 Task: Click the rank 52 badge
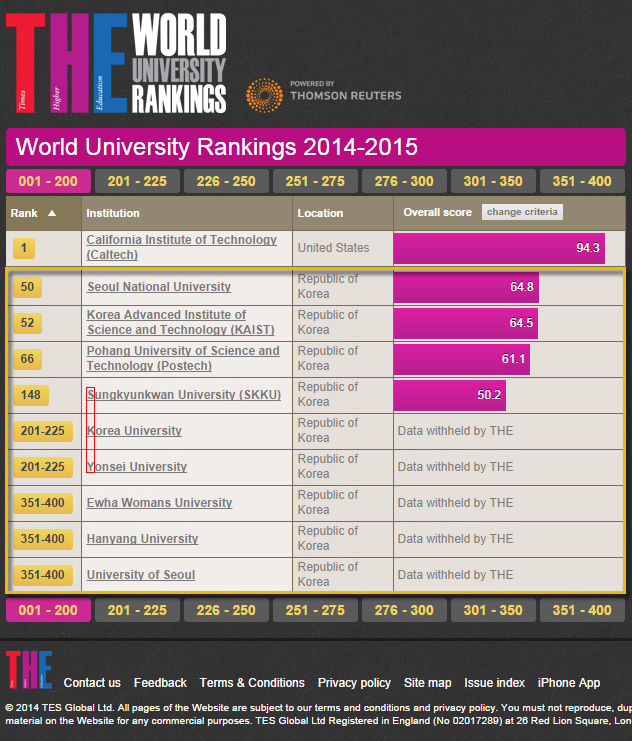(x=27, y=323)
